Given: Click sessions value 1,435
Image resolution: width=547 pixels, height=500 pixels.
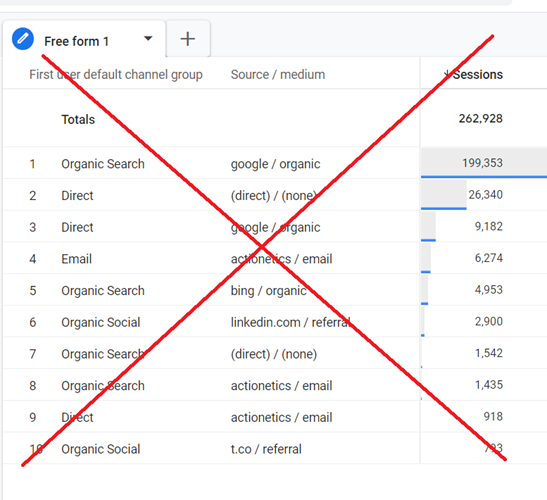Looking at the screenshot, I should [x=489, y=385].
